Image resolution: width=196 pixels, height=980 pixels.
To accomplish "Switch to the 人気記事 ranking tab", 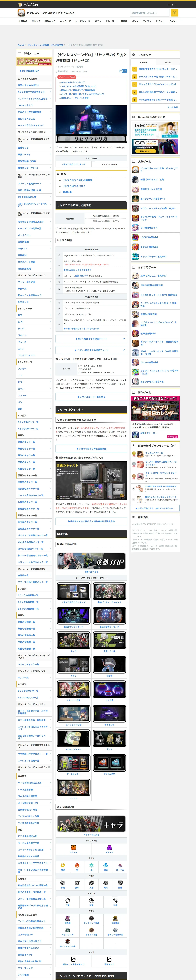I will pos(143,62).
